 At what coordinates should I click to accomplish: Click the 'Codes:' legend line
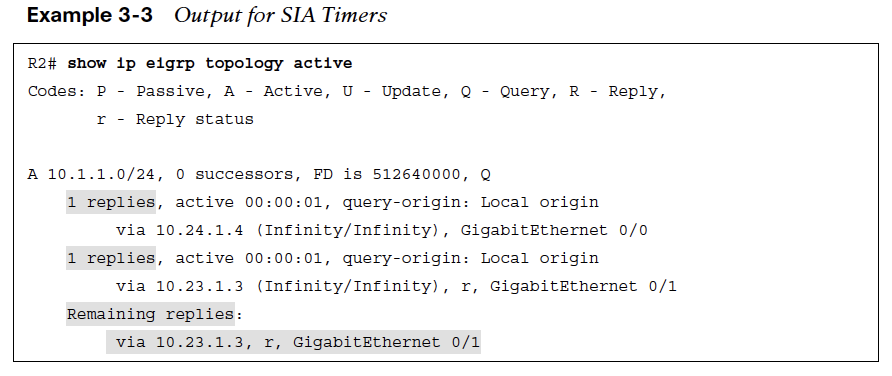click(x=346, y=92)
